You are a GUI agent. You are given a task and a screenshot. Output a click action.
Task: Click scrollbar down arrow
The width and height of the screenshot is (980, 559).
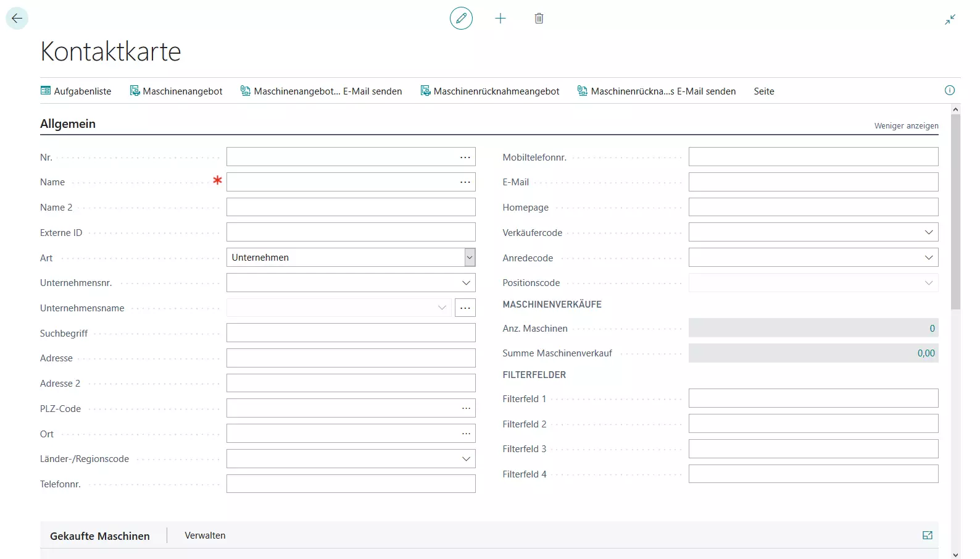click(x=955, y=555)
